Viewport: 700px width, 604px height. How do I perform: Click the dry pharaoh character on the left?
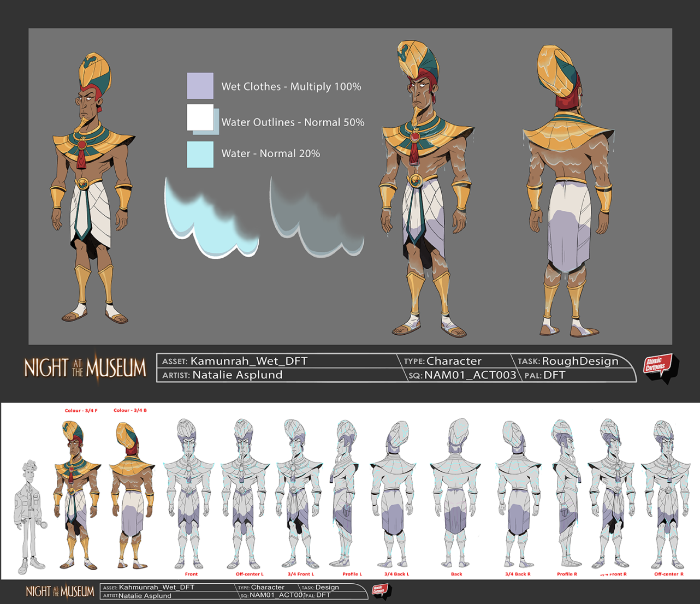click(92, 188)
